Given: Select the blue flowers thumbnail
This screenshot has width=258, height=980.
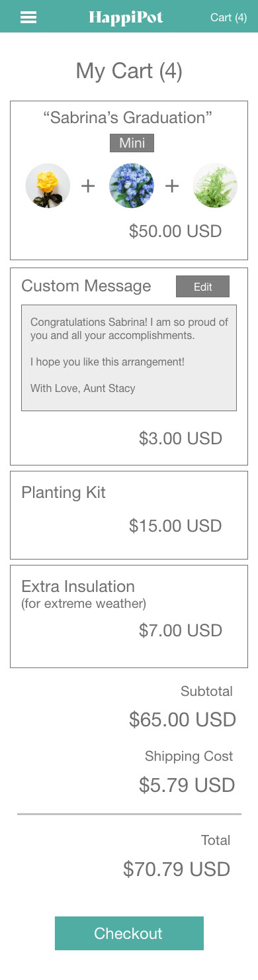Looking at the screenshot, I should (132, 186).
